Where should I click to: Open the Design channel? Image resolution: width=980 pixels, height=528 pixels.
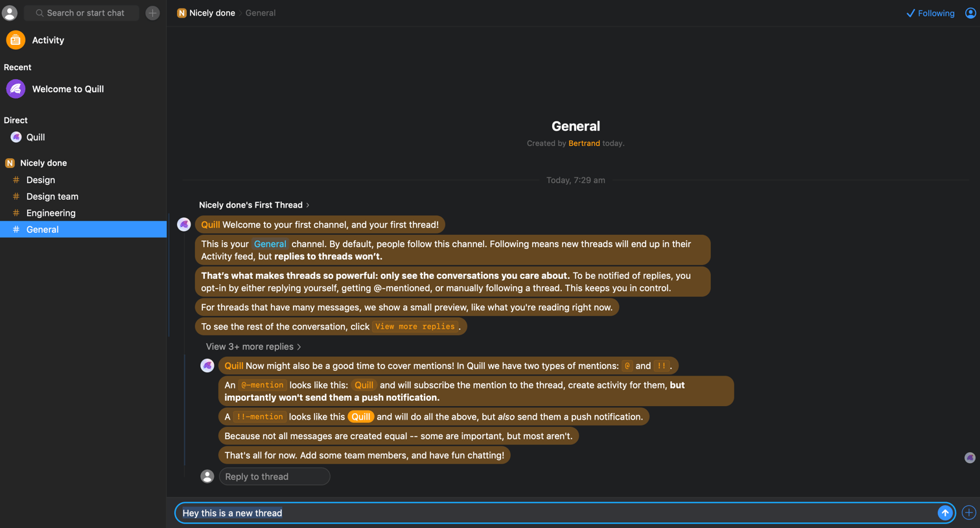pos(83,180)
